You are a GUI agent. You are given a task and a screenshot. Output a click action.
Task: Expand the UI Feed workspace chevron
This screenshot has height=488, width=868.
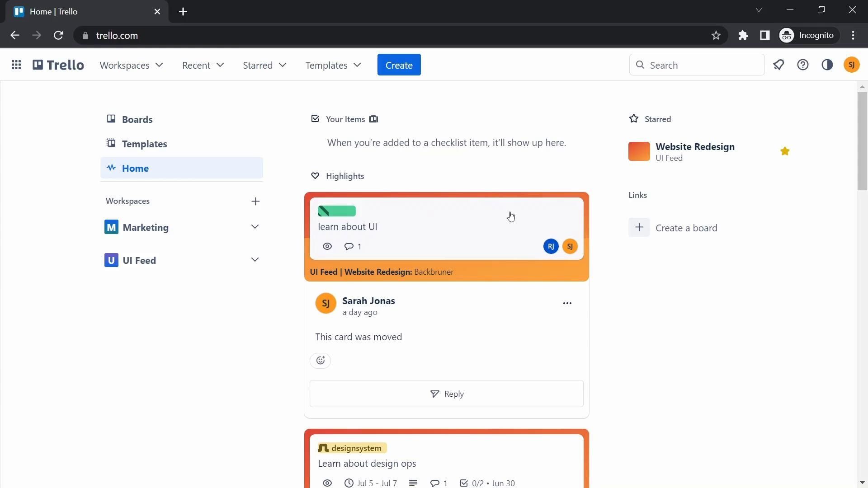coord(255,260)
